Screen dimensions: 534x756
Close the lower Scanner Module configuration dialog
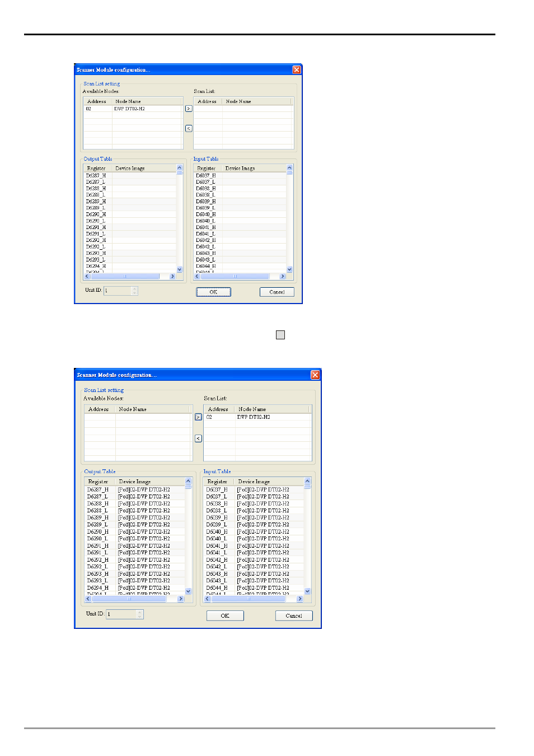tap(315, 375)
